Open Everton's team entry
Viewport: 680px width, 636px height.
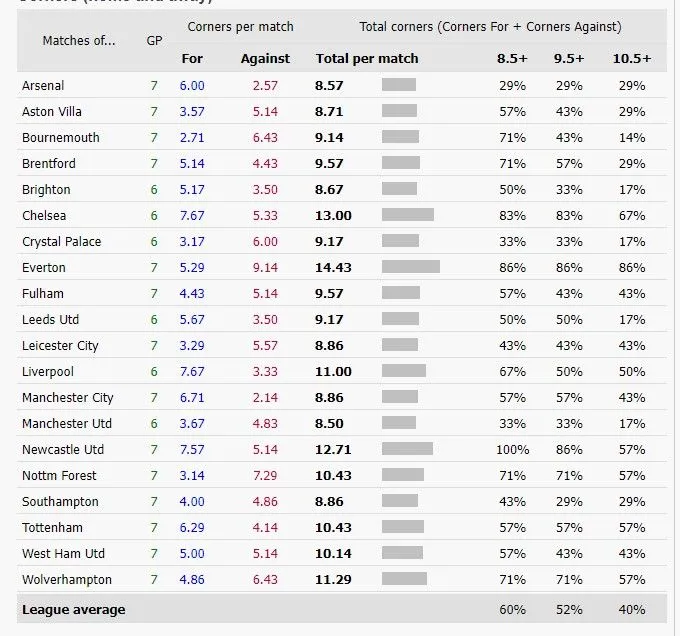[x=44, y=268]
